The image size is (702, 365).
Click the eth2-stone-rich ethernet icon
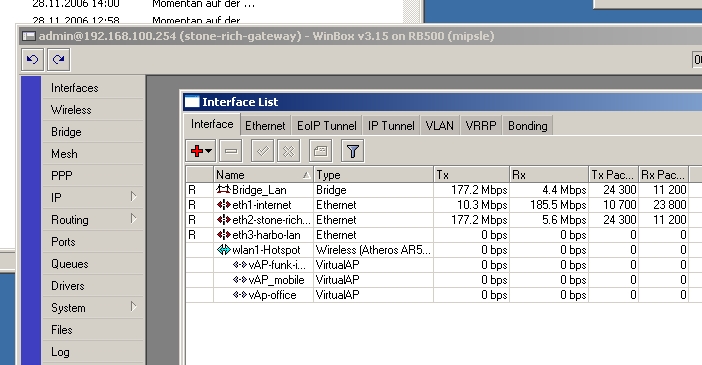(223, 220)
